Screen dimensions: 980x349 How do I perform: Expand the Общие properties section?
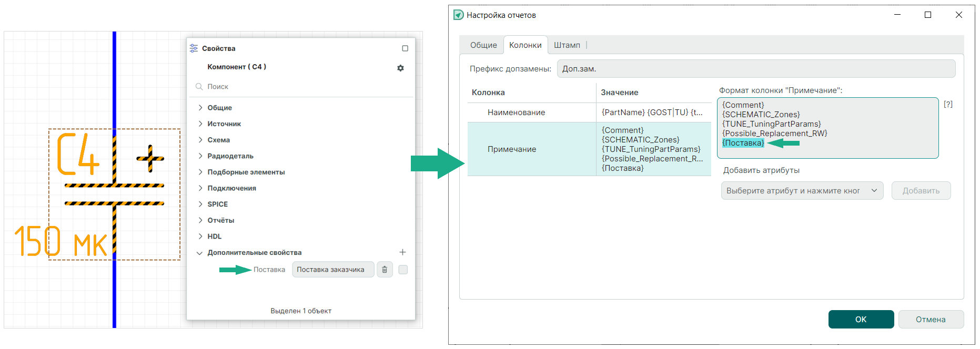pyautogui.click(x=200, y=108)
